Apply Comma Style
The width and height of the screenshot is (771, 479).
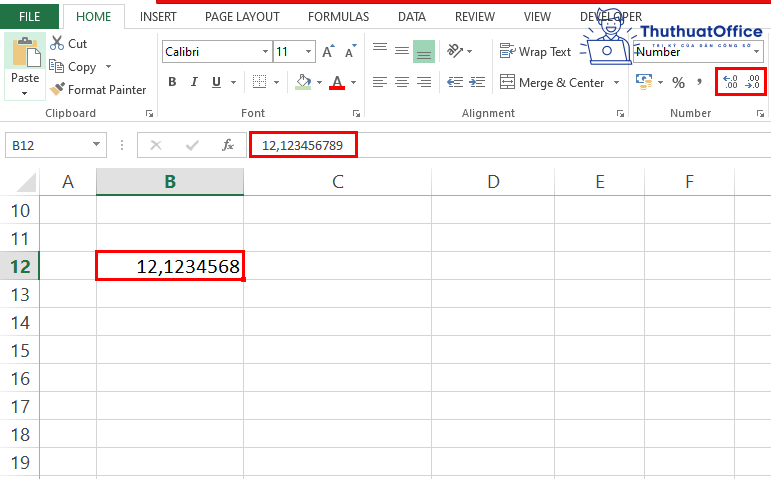click(699, 82)
